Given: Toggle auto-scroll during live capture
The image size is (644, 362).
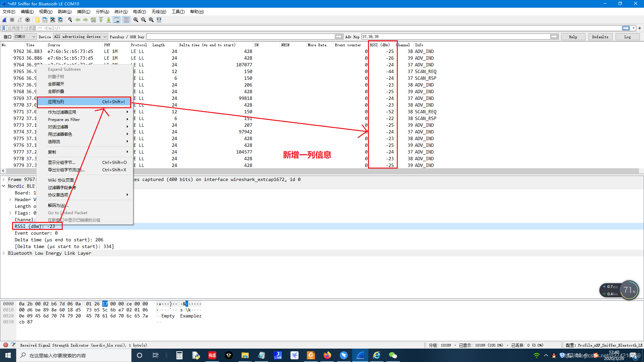Looking at the screenshot, I should (x=117, y=20).
